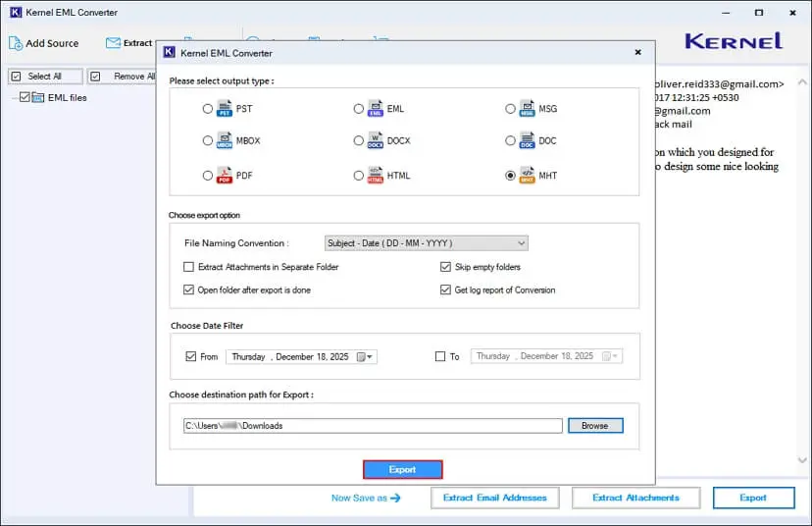The image size is (812, 526).
Task: Click the calendar icon in From date picker
Action: (x=362, y=356)
